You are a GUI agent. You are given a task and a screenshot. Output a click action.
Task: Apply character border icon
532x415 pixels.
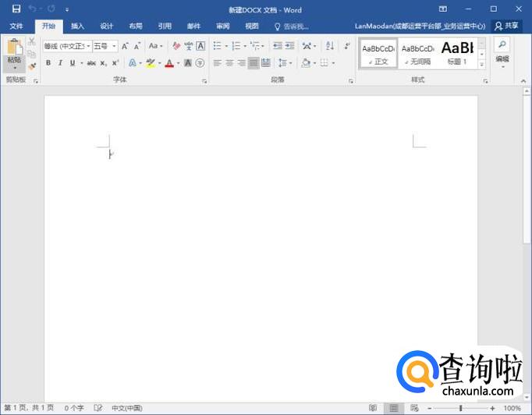click(200, 46)
